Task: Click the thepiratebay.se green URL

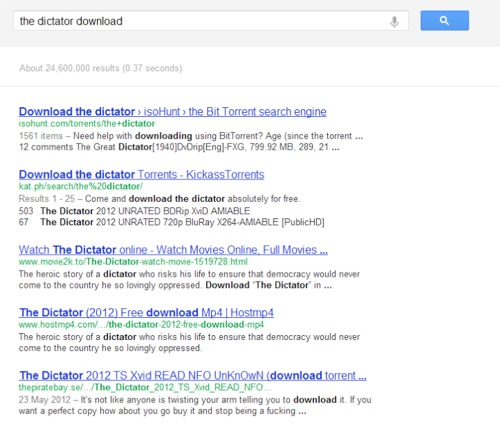Action: point(145,388)
